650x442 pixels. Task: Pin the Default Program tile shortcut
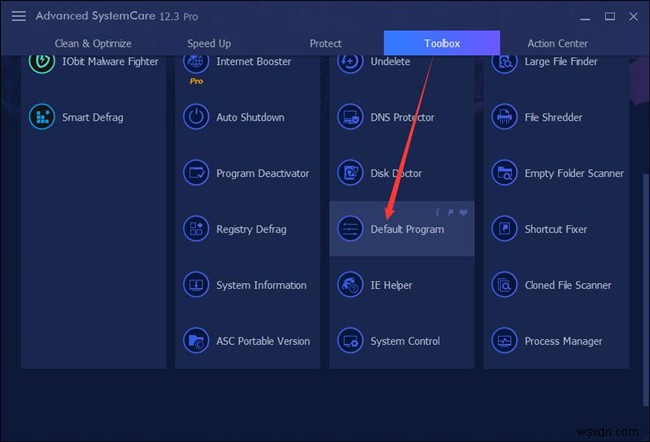451,212
